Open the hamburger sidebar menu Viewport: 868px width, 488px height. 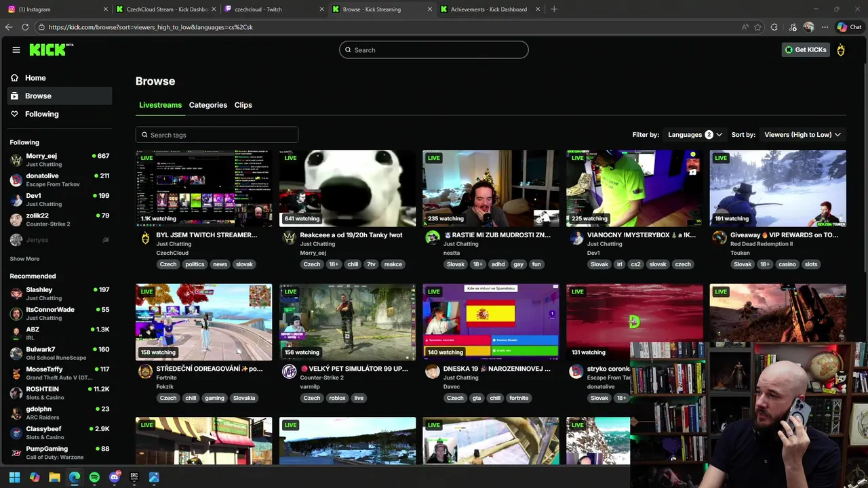16,49
